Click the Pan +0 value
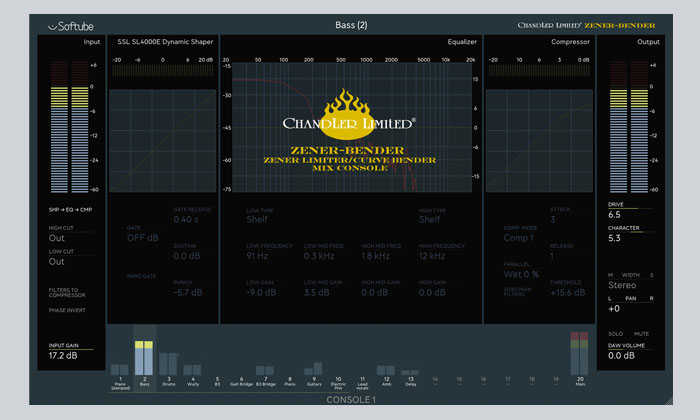 614,309
